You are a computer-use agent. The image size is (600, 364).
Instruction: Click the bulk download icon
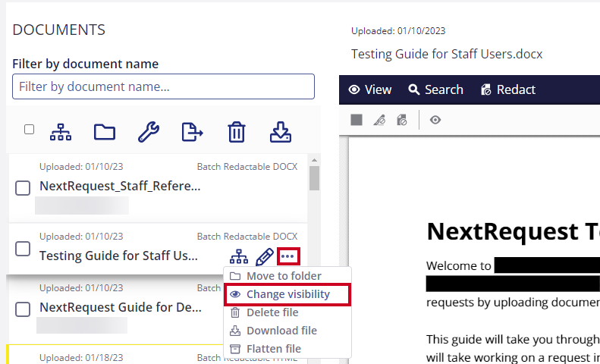[x=281, y=132]
